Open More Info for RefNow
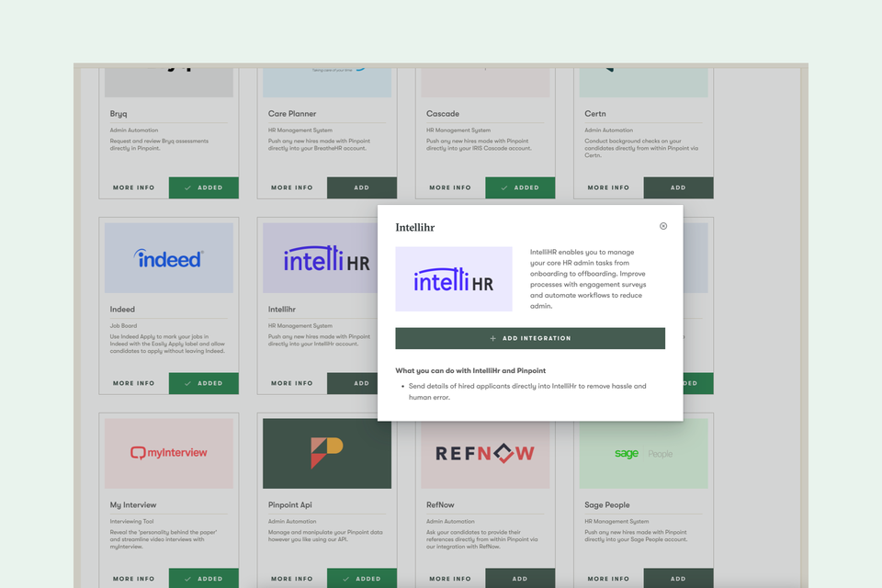Viewport: 882px width, 588px height. pyautogui.click(x=450, y=579)
